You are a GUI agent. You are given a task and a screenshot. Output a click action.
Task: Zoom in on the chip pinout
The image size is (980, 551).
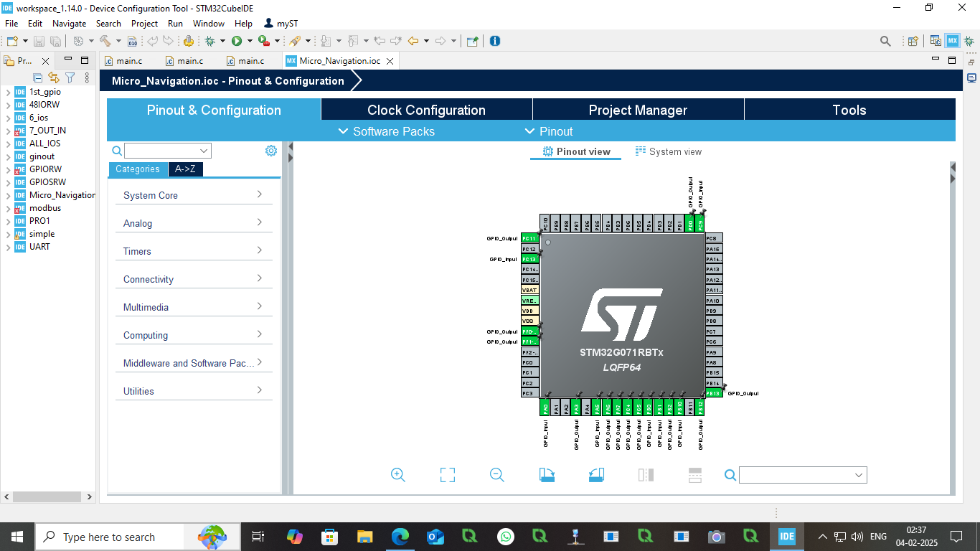pos(398,475)
